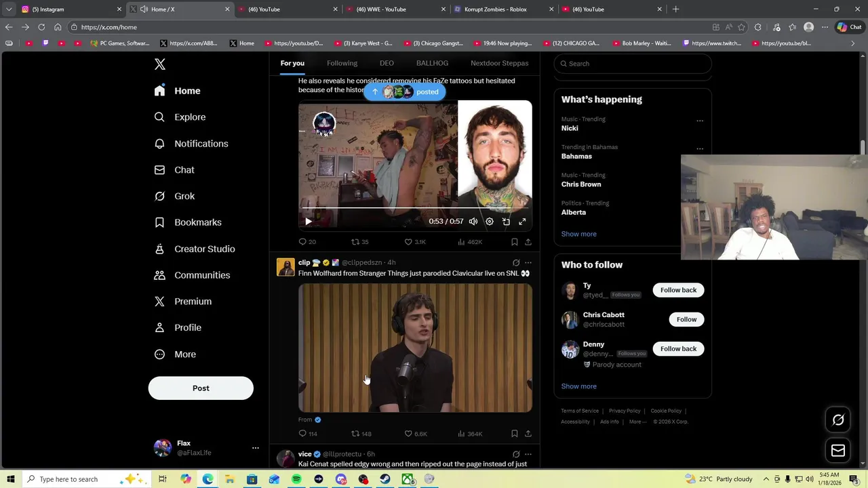Toggle picture-in-picture on video
Image resolution: width=868 pixels, height=488 pixels.
point(506,222)
